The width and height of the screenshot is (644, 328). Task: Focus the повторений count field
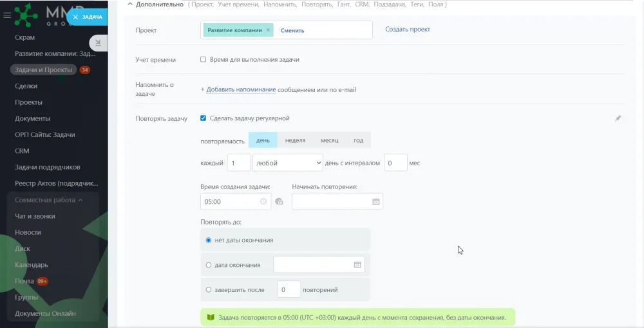click(289, 290)
